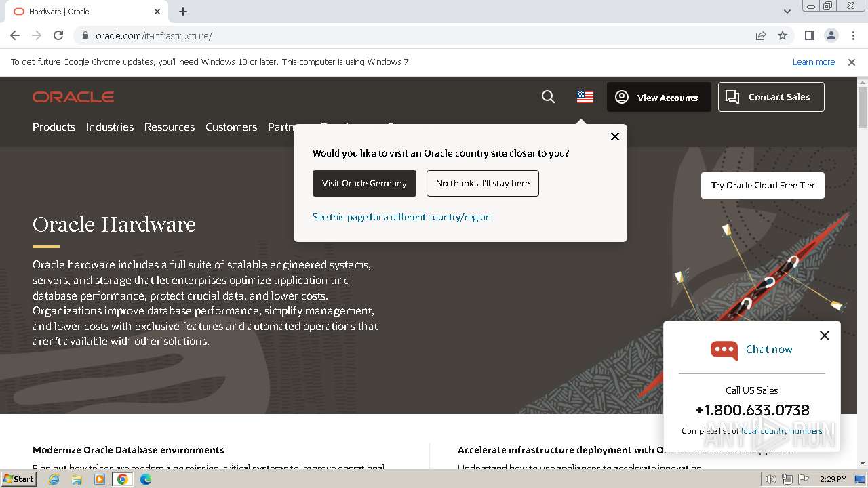Click the +1.800.633.0738 phone number

[752, 410]
